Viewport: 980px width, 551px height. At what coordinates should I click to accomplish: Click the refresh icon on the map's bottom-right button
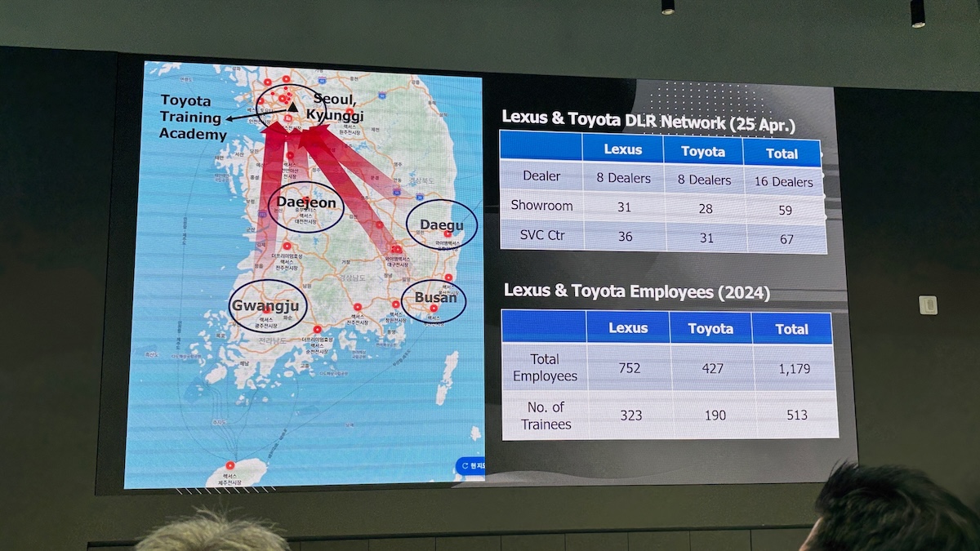(464, 466)
